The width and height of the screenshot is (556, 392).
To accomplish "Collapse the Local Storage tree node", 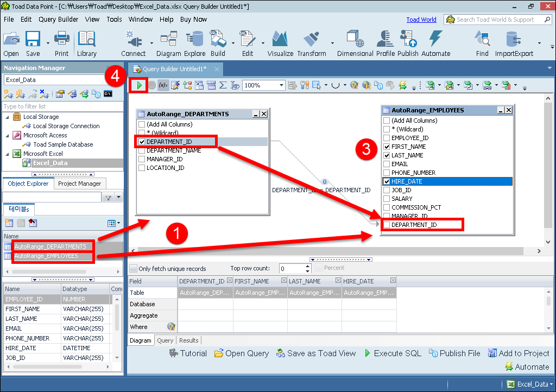I will click(x=8, y=117).
